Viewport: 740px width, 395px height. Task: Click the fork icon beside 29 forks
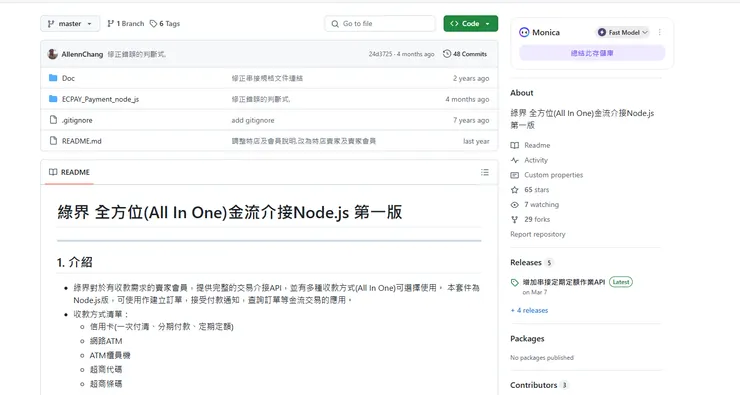[x=514, y=219]
